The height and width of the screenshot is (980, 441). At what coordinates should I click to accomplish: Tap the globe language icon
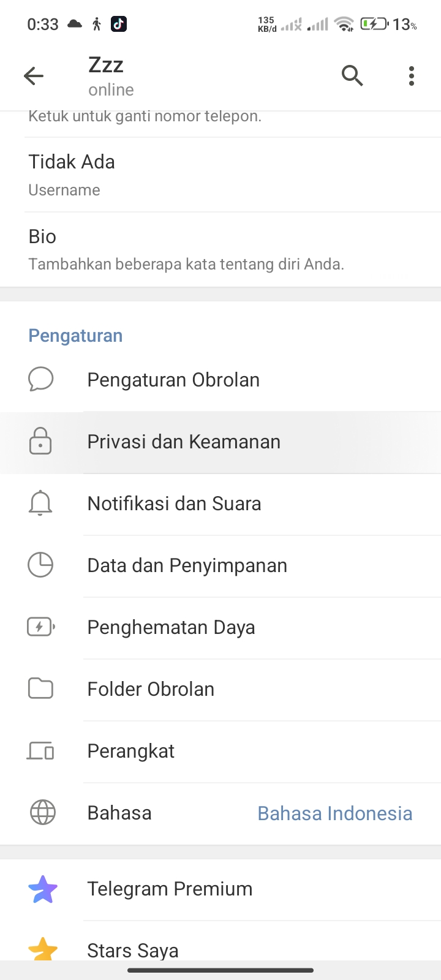(x=42, y=813)
